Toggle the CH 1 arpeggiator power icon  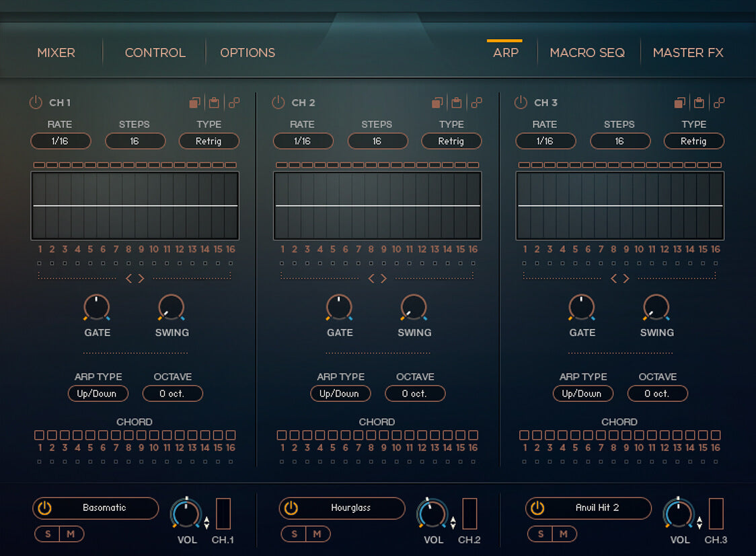tap(36, 103)
